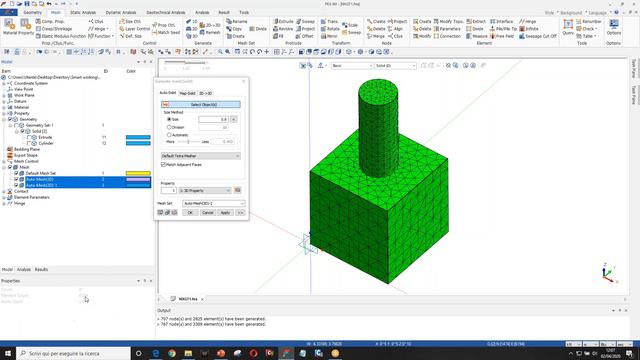Open the Mesh Set name dropdown
The image size is (640, 360).
tap(213, 203)
